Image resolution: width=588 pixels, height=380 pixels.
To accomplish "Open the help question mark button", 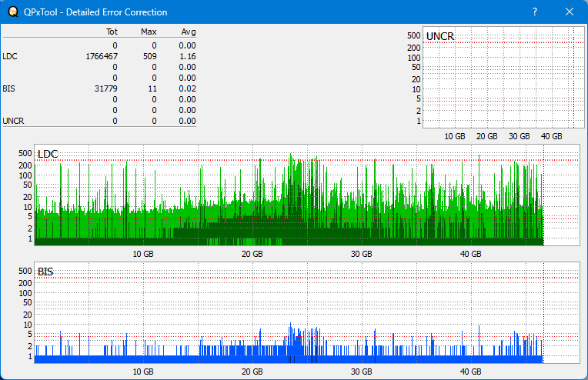I will 535,12.
